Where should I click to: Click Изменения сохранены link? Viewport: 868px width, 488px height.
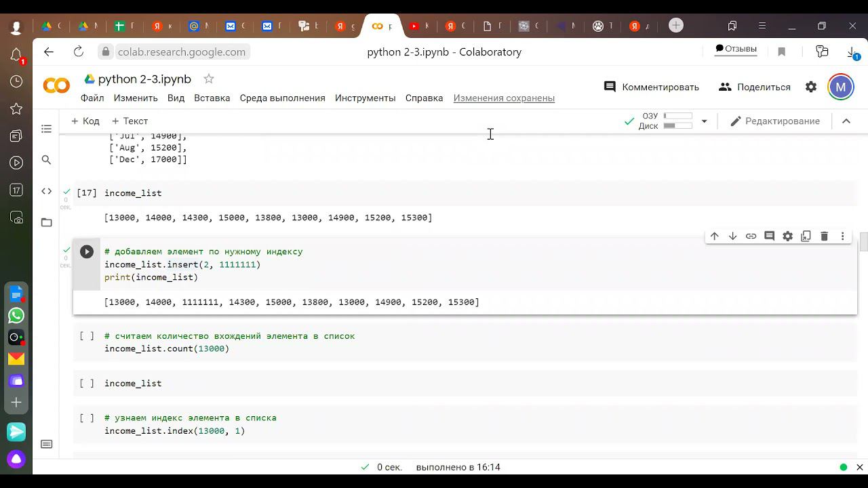pos(504,98)
